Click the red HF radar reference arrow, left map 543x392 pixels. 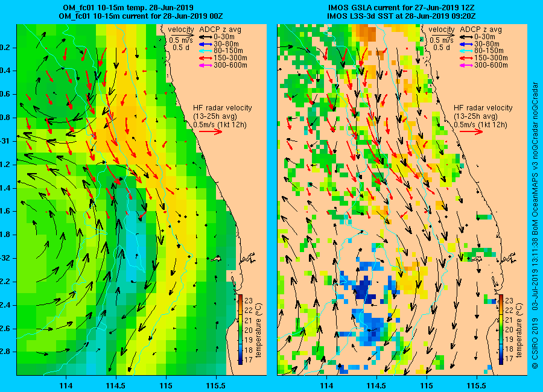click(x=211, y=131)
